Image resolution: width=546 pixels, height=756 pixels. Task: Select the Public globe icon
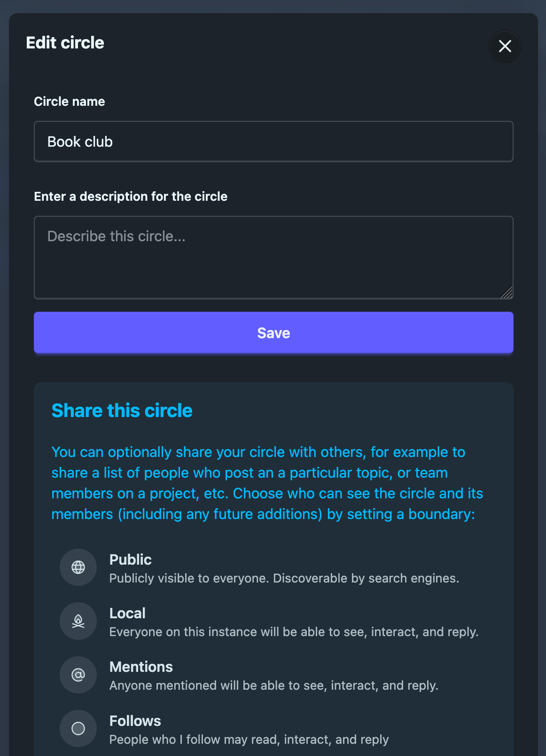[x=78, y=567]
